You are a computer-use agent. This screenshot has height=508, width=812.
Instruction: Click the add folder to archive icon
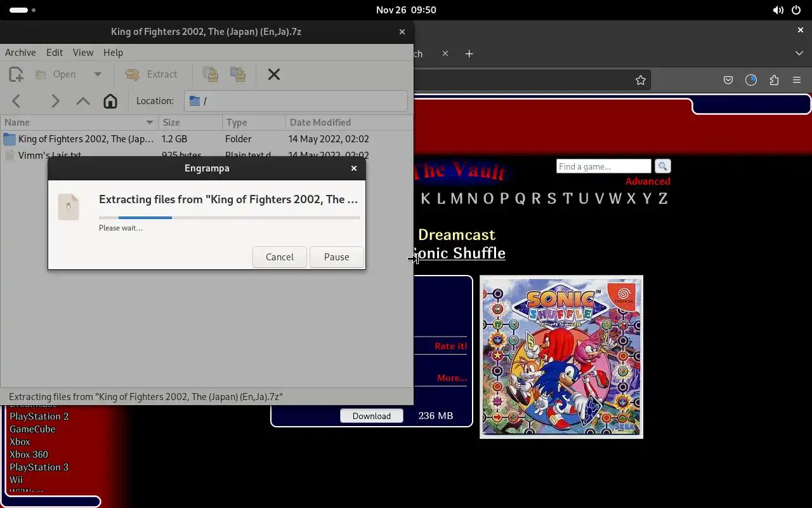click(x=238, y=74)
